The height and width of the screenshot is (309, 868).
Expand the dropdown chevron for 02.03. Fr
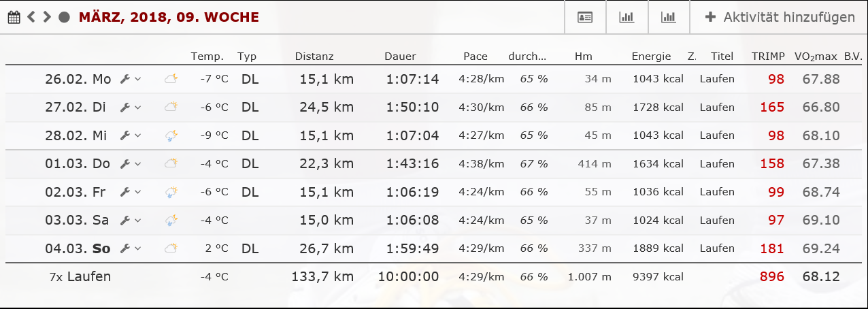tap(138, 193)
